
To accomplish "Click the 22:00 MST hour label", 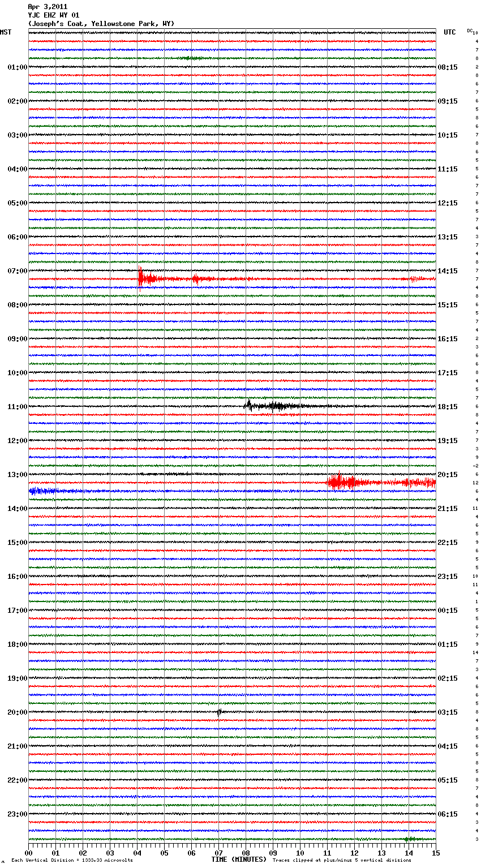I will (x=17, y=780).
